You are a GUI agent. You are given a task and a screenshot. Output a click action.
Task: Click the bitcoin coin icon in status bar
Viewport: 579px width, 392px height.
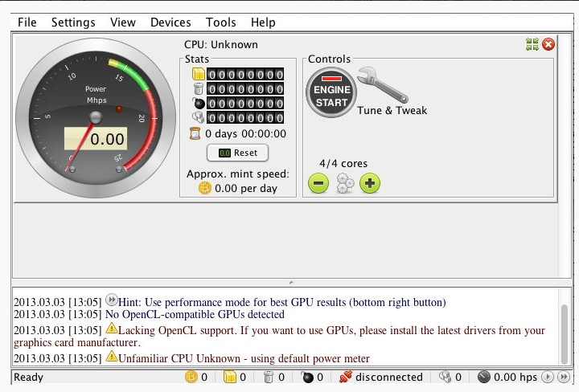[x=191, y=377]
